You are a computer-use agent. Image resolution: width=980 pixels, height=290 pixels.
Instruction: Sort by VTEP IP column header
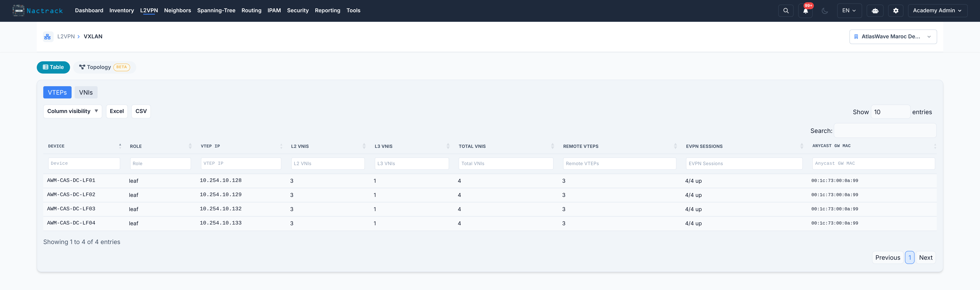click(241, 146)
